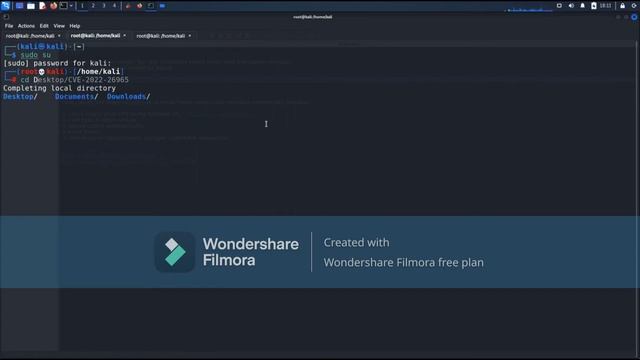The width and height of the screenshot is (640, 360).
Task: Click the Documents/ completion entry
Action: tap(76, 97)
